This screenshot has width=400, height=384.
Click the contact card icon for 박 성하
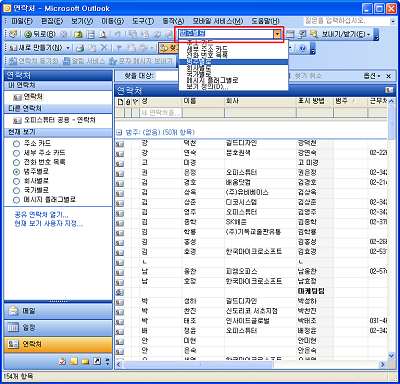(120, 302)
